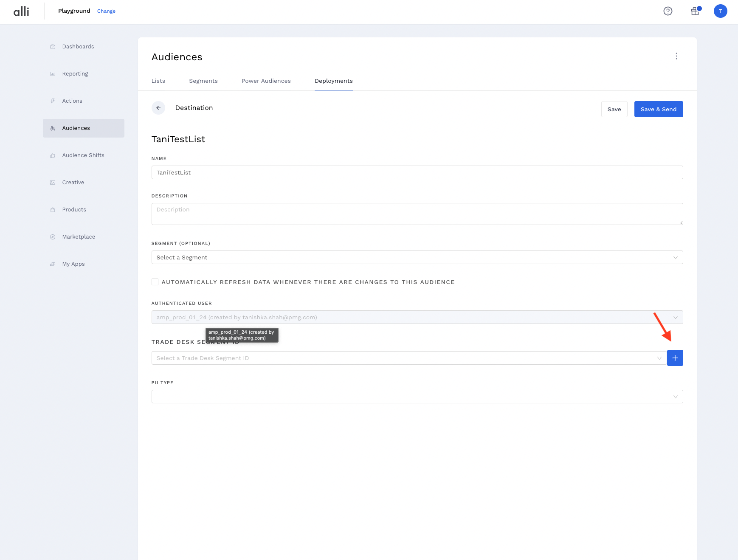Switch to the Power Audiences tab
Image resolution: width=738 pixels, height=560 pixels.
[266, 81]
